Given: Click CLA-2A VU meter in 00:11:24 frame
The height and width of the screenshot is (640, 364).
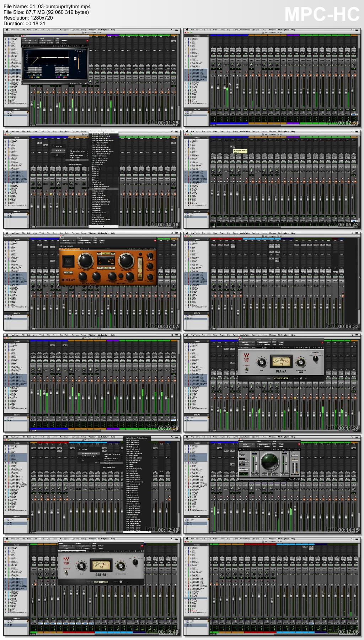Looking at the screenshot, I should (x=281, y=361).
